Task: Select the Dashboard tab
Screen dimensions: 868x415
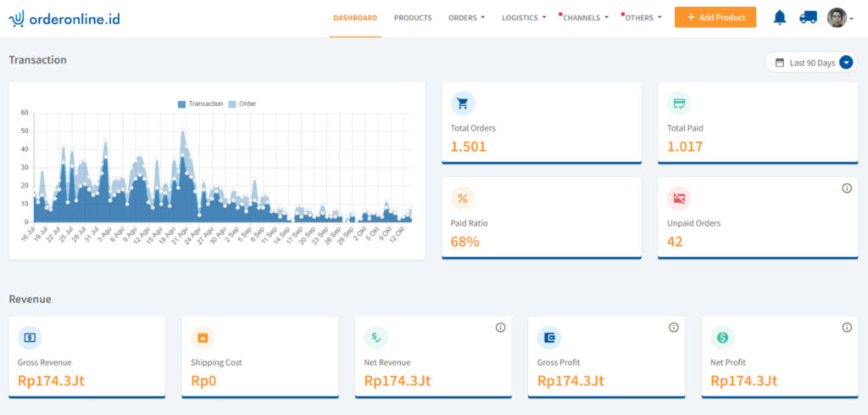Action: pos(355,18)
